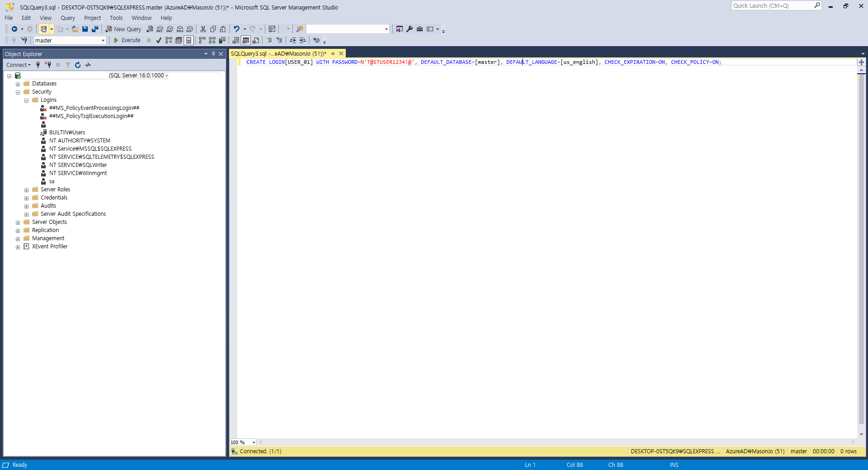
Task: Start a DAX query
Action: (190, 29)
